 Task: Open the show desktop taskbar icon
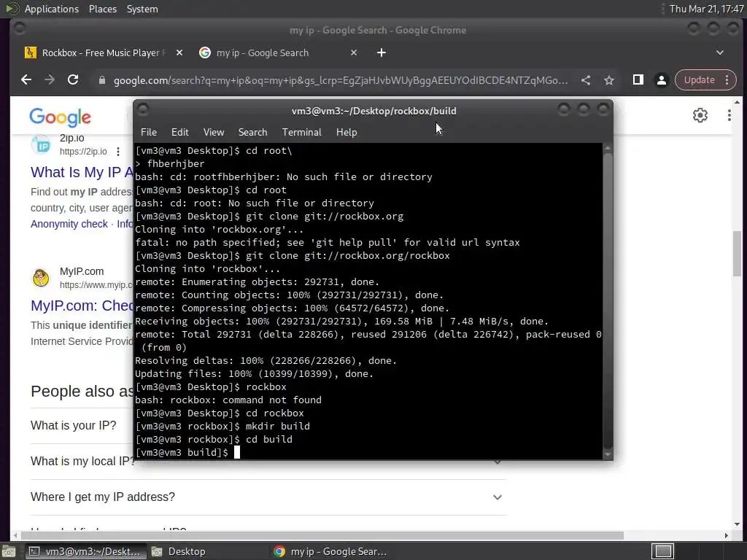pyautogui.click(x=9, y=551)
